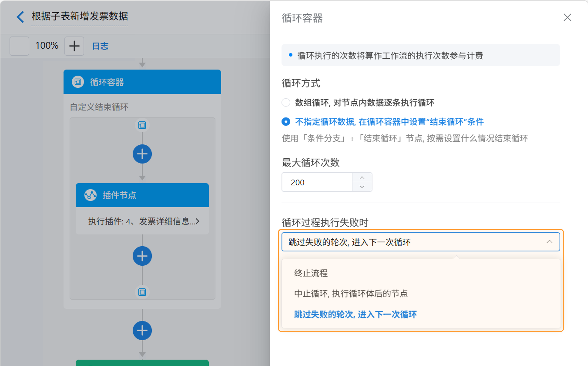
Task: Click the loop end marker icon
Action: click(142, 292)
